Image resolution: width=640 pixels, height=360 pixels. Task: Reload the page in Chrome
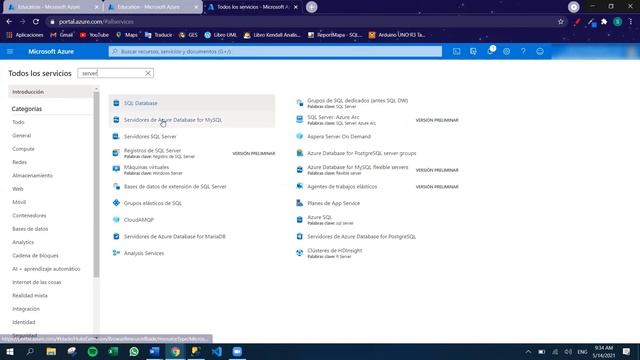click(36, 22)
